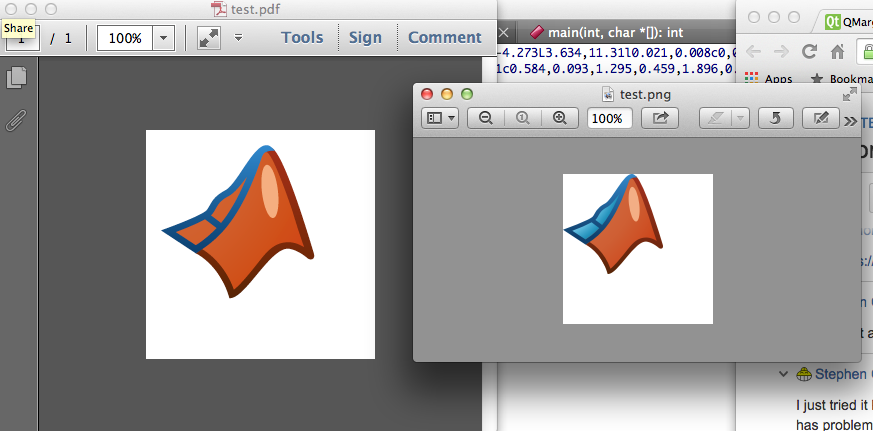Go forward in the browser window

[x=781, y=52]
